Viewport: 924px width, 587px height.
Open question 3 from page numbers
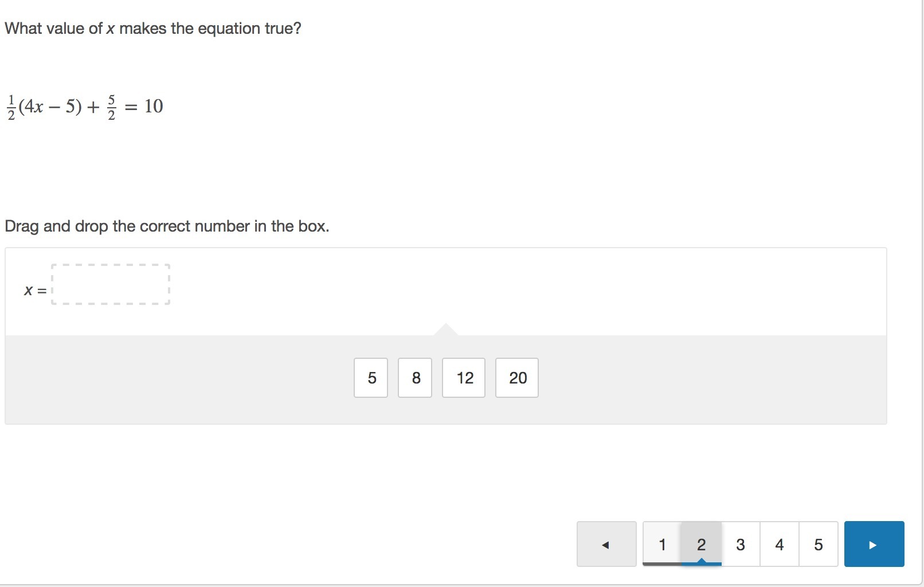click(x=740, y=544)
